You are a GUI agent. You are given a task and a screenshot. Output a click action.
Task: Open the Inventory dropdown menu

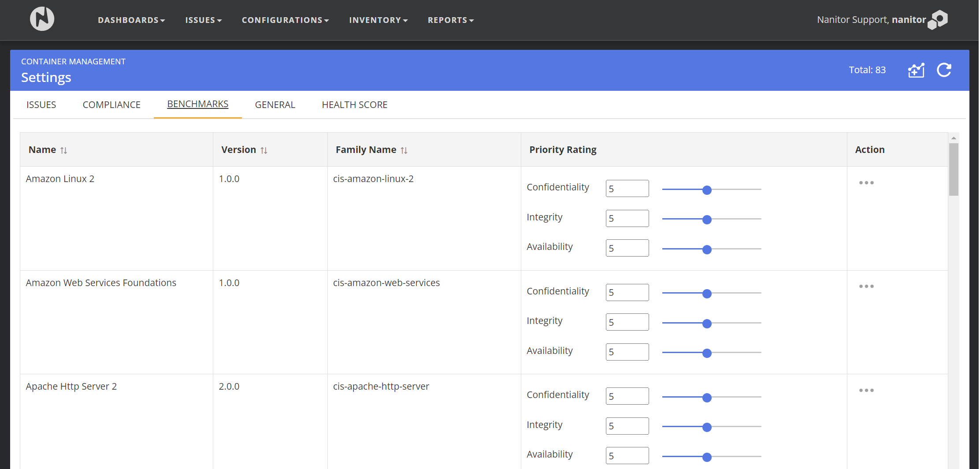click(x=378, y=20)
